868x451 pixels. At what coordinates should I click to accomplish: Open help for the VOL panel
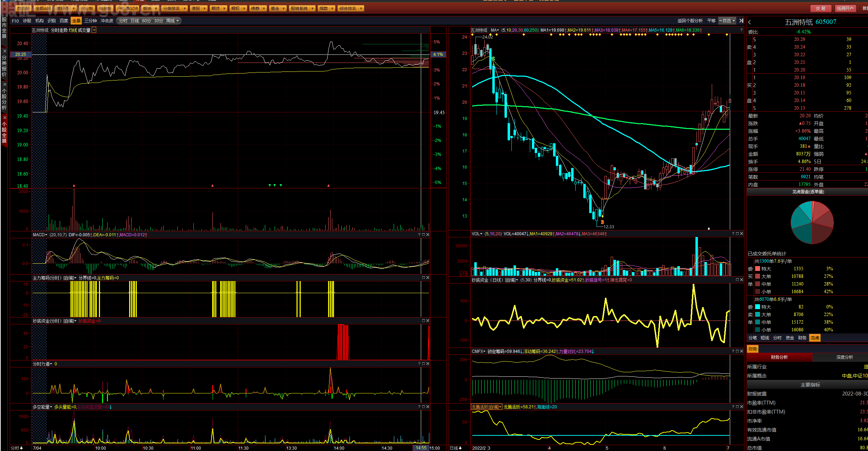tap(733, 233)
